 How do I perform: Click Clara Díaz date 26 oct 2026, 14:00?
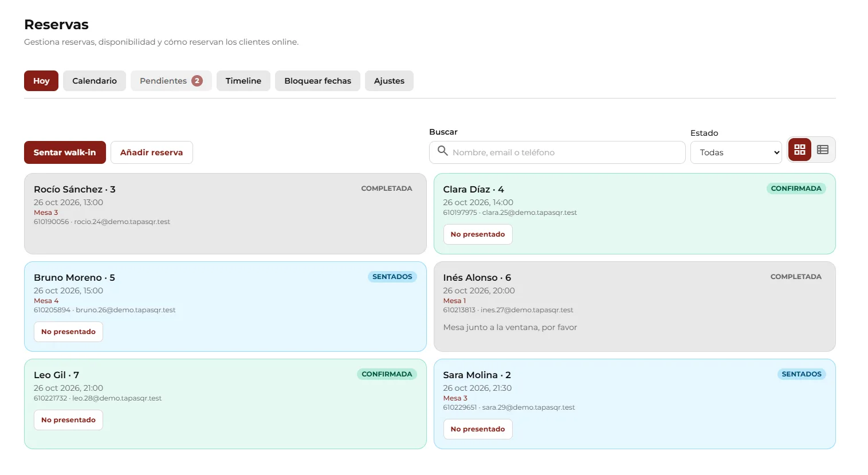coord(478,202)
